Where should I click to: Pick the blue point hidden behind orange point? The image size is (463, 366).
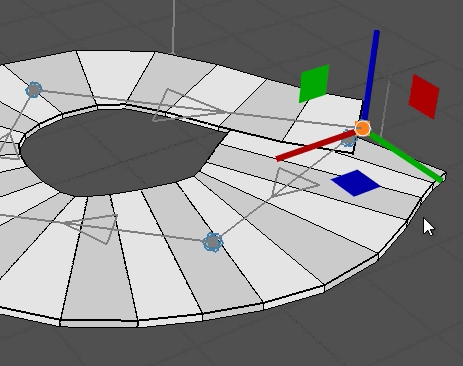click(x=348, y=140)
